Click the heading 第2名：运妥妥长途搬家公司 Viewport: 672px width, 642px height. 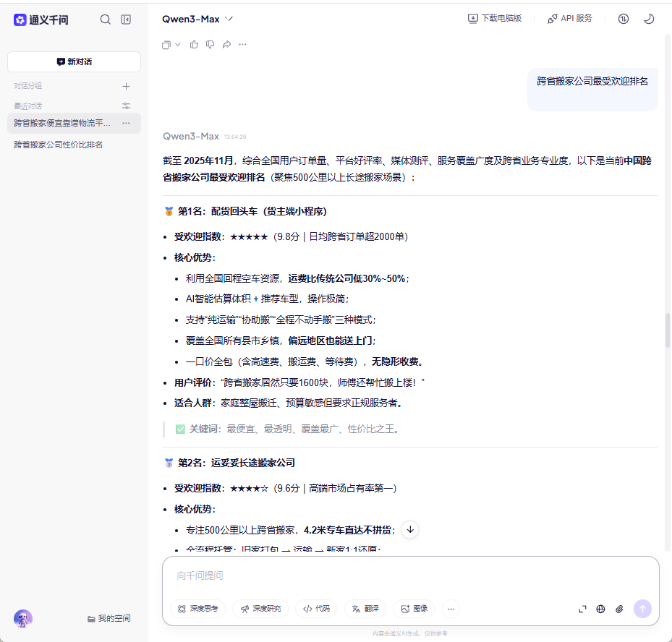pos(236,463)
